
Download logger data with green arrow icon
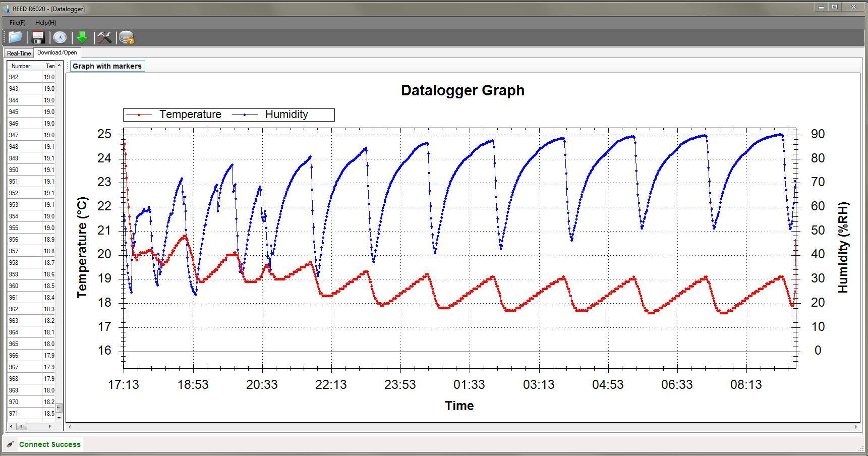[82, 37]
